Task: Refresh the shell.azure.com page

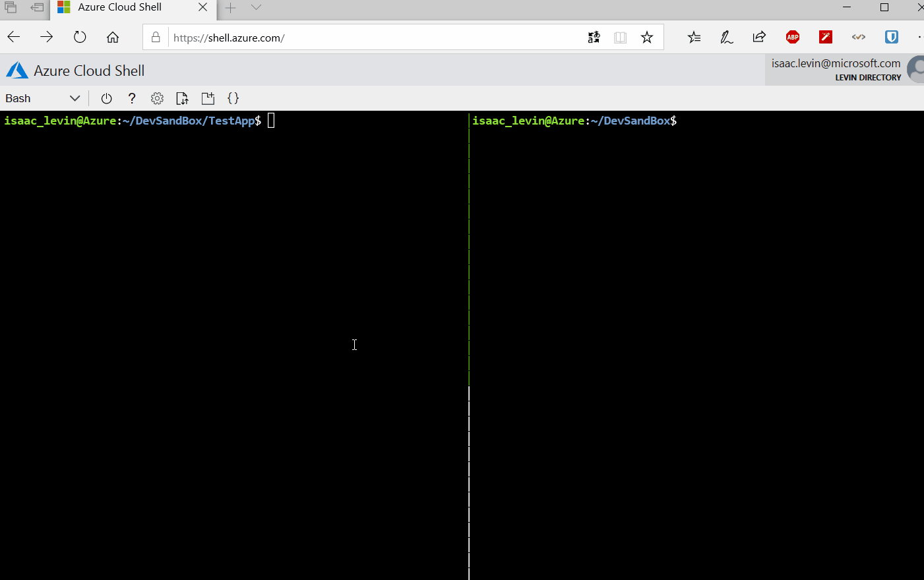Action: [80, 37]
